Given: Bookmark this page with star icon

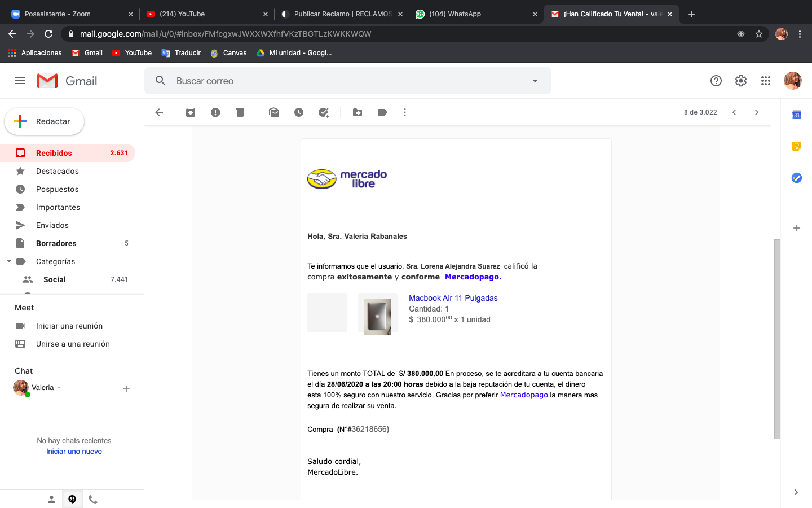Looking at the screenshot, I should tap(759, 34).
